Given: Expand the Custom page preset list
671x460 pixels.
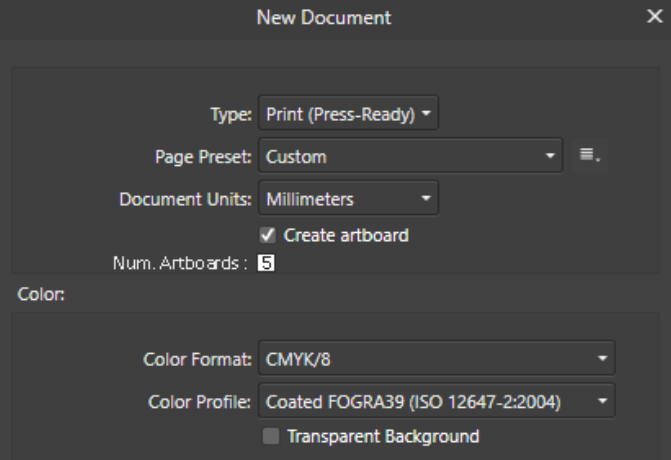Looking at the screenshot, I should coord(410,155).
